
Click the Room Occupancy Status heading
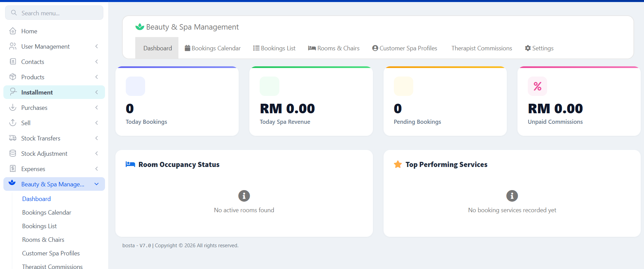tap(179, 165)
